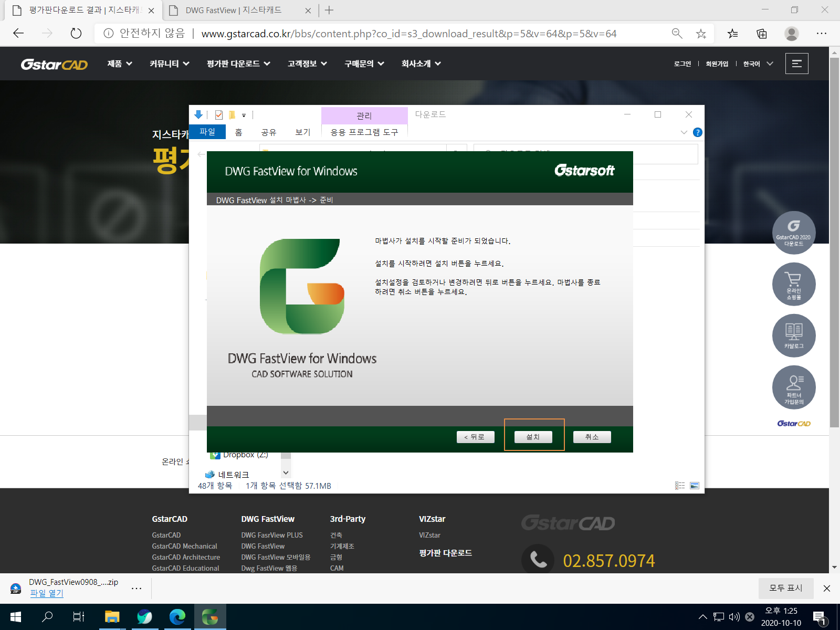Click the 설치 install button

(533, 437)
